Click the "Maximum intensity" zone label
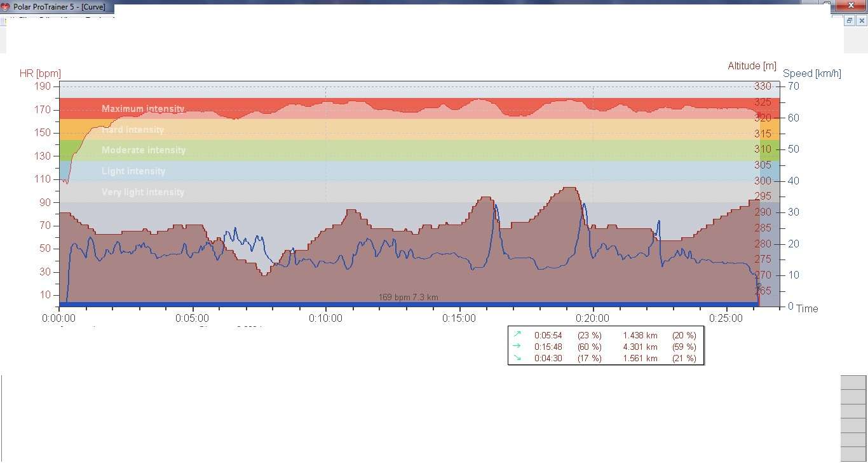The image size is (868, 463). [143, 109]
